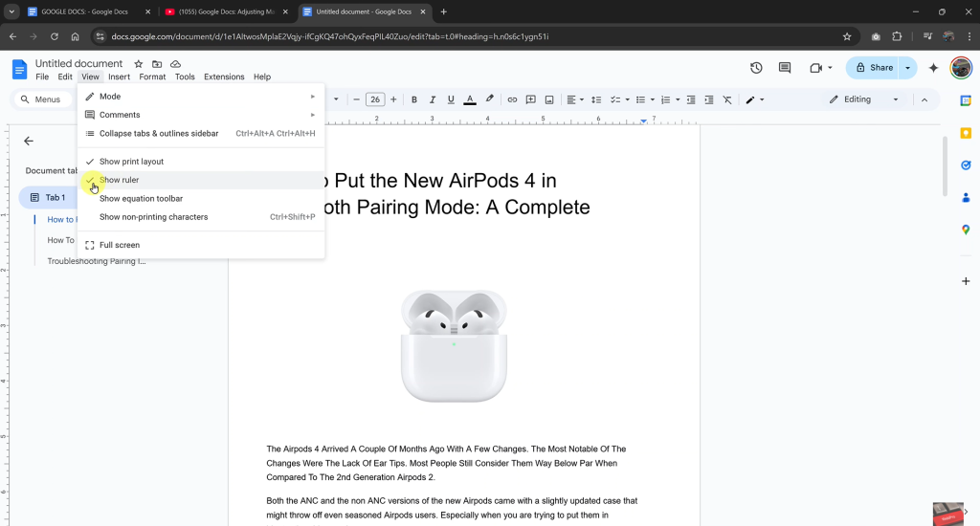
Task: Click the font size field showing 26
Action: [x=375, y=99]
